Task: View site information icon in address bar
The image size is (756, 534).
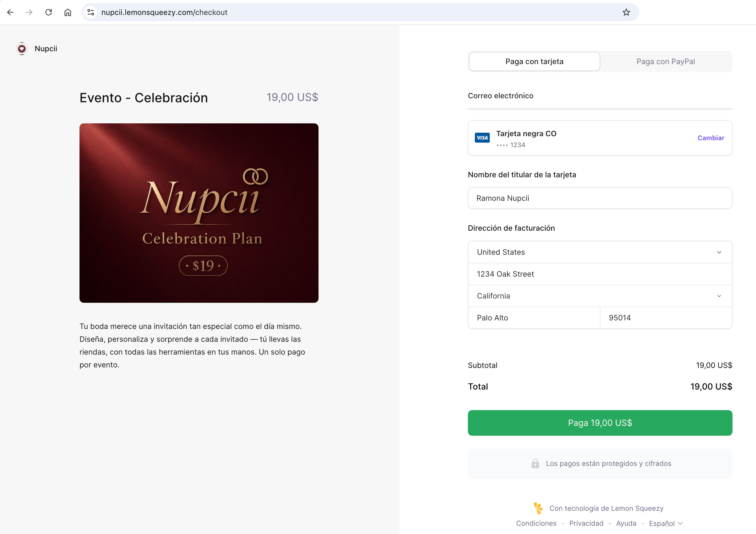Action: (90, 12)
